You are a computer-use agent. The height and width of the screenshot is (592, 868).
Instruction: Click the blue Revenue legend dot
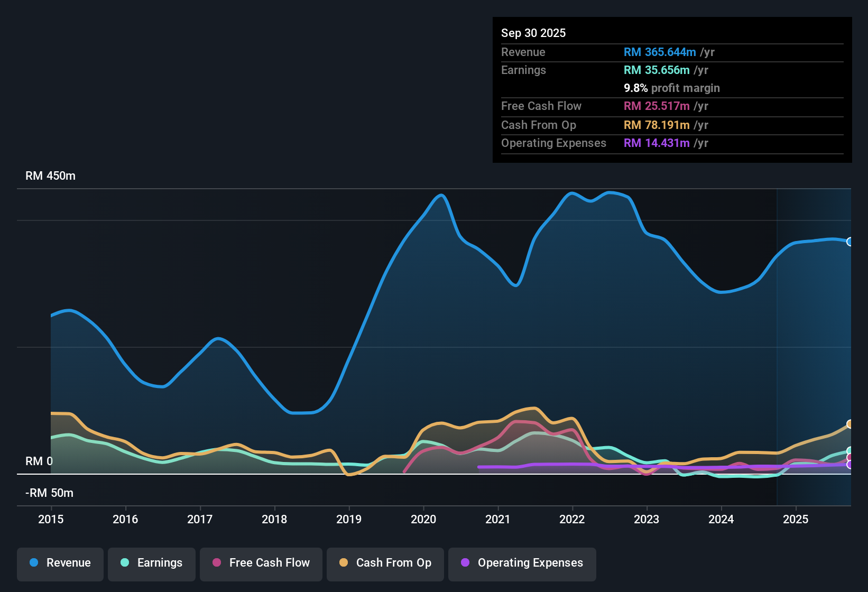33,563
